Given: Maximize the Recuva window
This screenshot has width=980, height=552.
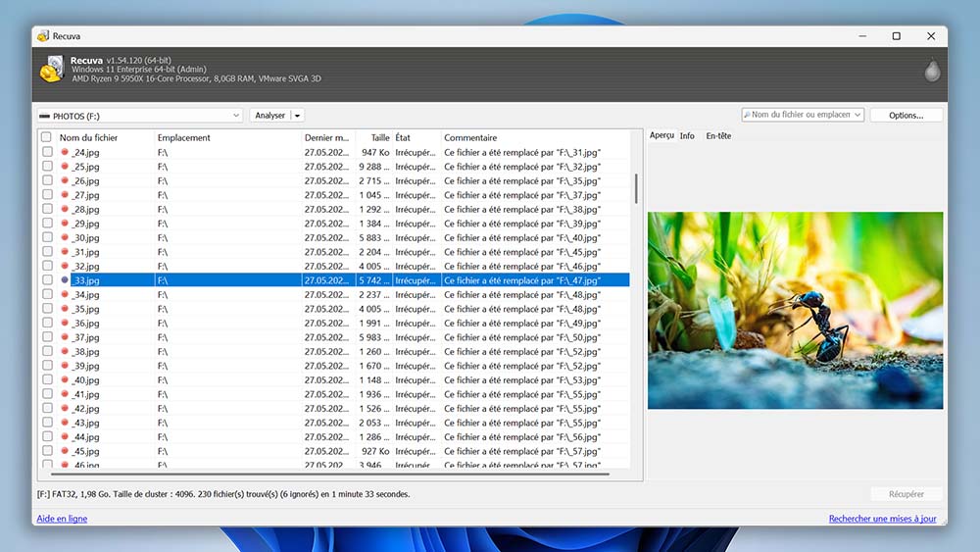Looking at the screenshot, I should pyautogui.click(x=897, y=36).
